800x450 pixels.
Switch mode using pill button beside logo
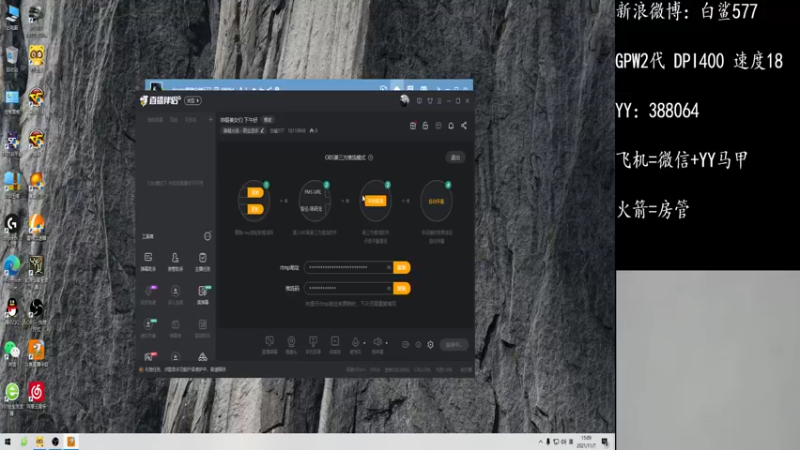pyautogui.click(x=193, y=101)
